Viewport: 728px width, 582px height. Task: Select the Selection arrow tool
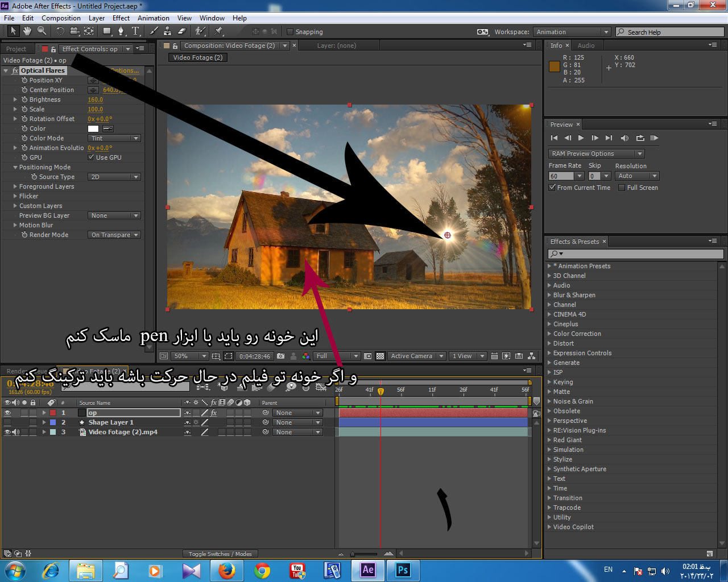(x=13, y=31)
